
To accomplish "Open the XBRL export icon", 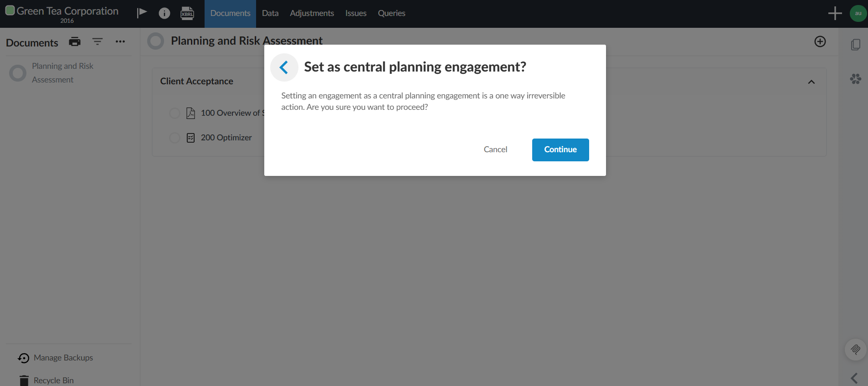I will pos(187,13).
